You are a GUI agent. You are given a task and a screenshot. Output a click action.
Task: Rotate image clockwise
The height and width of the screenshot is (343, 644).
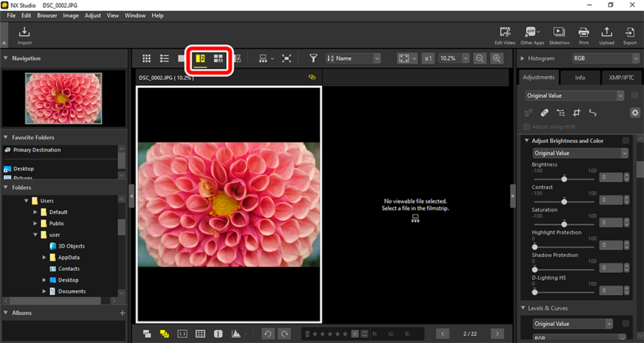284,334
